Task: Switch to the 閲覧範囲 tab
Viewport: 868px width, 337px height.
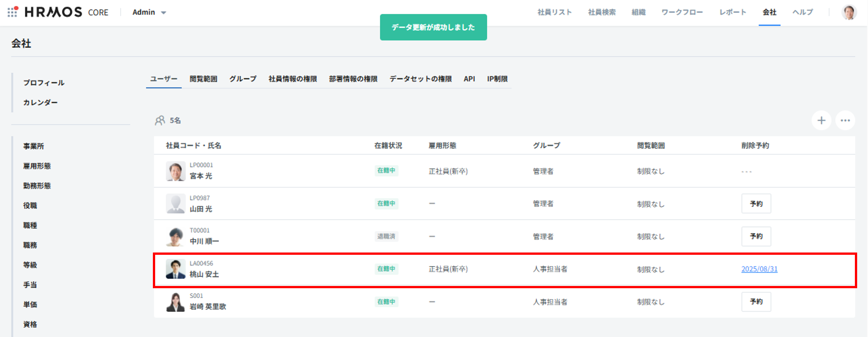Action: (203, 79)
